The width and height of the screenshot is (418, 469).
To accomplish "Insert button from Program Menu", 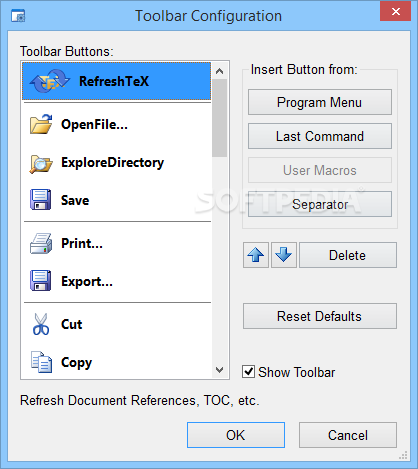I will pyautogui.click(x=320, y=102).
